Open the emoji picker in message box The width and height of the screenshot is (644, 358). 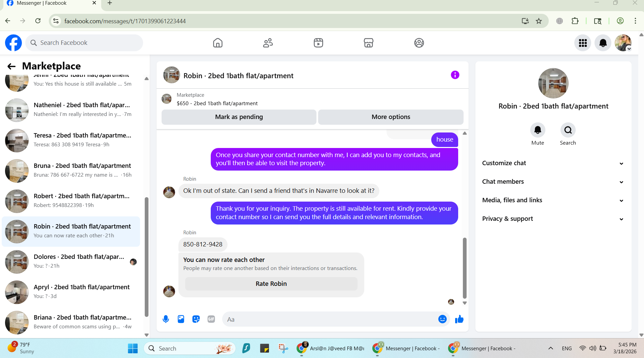click(442, 319)
